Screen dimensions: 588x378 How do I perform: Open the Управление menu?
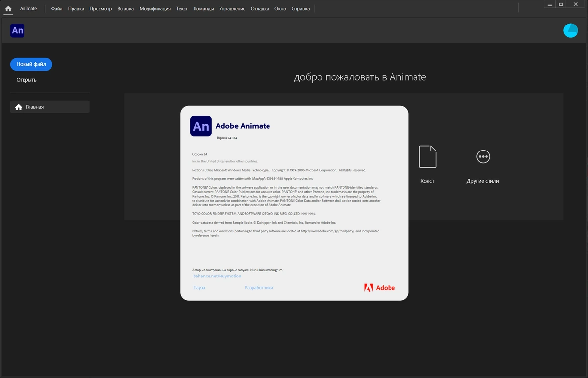click(232, 9)
